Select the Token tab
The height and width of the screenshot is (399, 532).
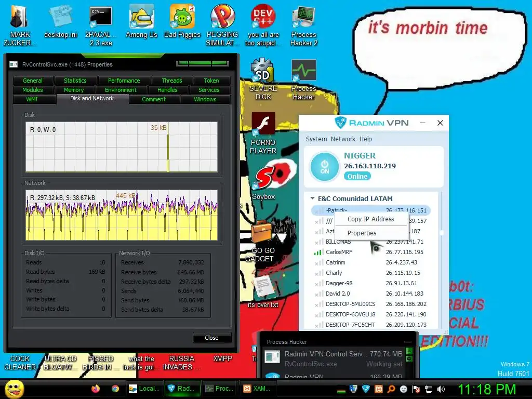[211, 81]
